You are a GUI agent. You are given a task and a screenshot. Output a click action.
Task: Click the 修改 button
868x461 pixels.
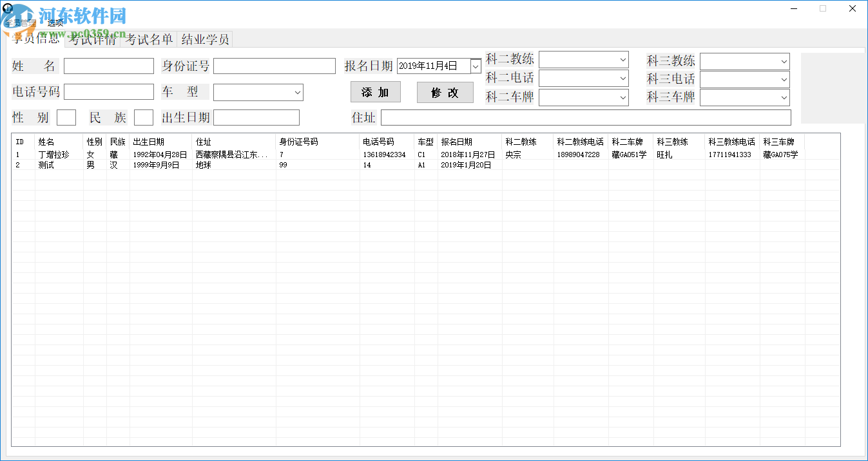(445, 92)
